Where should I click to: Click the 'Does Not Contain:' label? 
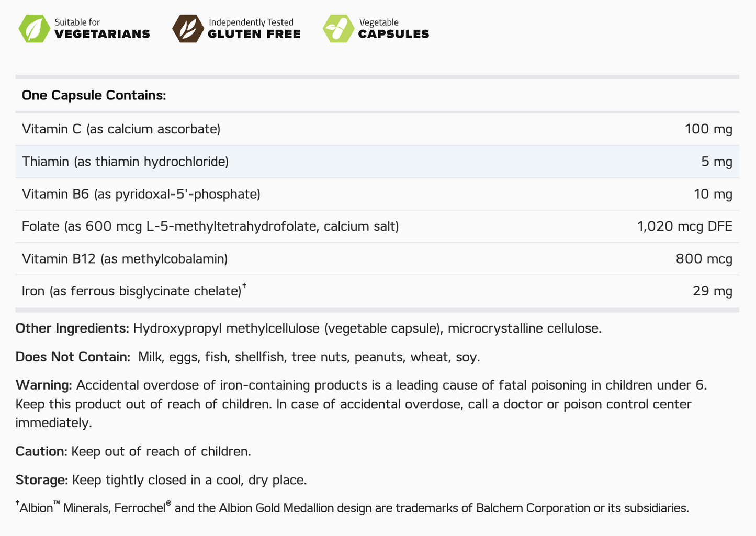pyautogui.click(x=73, y=357)
